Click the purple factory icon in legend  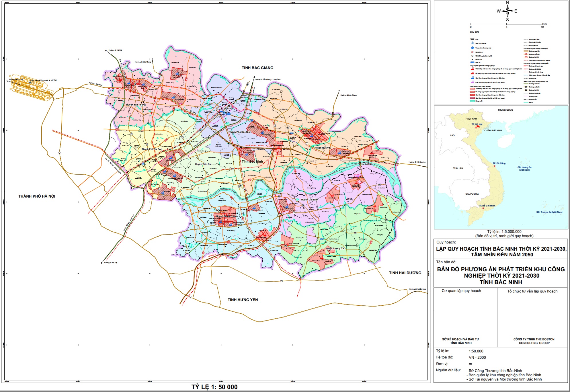[472, 82]
